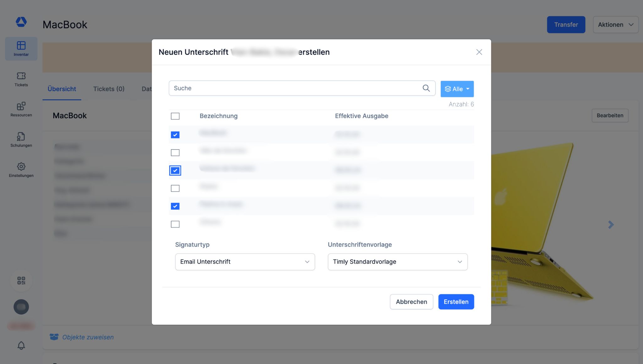Click the Anzahl: 6 count text

[x=461, y=104]
